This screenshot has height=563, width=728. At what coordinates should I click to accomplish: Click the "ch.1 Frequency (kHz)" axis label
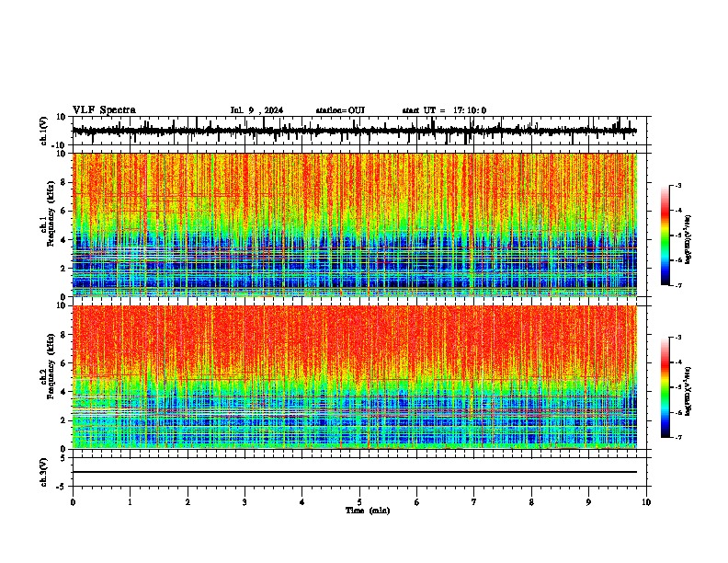click(x=48, y=213)
